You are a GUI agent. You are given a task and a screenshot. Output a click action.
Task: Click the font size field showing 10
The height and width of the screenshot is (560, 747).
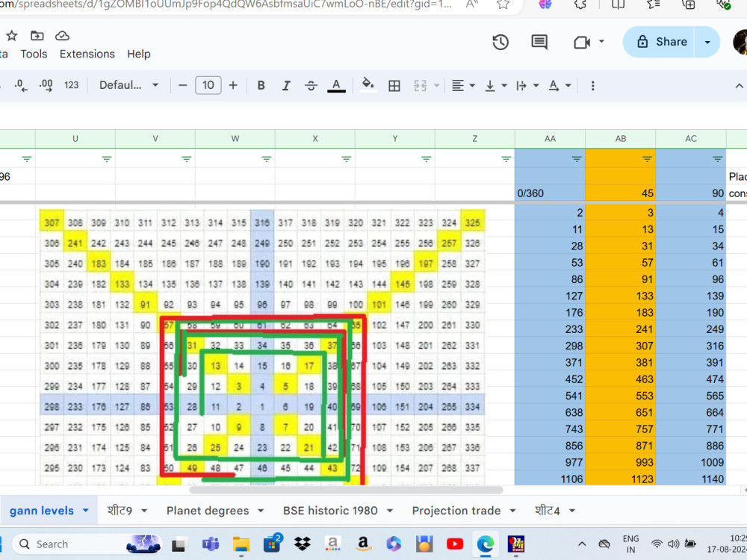[x=208, y=85]
